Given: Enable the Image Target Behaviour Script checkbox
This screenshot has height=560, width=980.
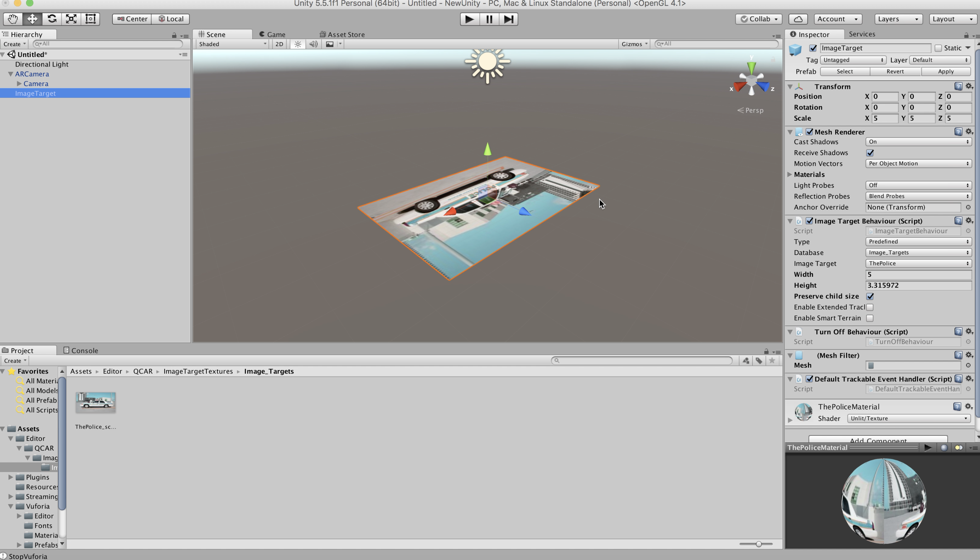Looking at the screenshot, I should [x=808, y=220].
